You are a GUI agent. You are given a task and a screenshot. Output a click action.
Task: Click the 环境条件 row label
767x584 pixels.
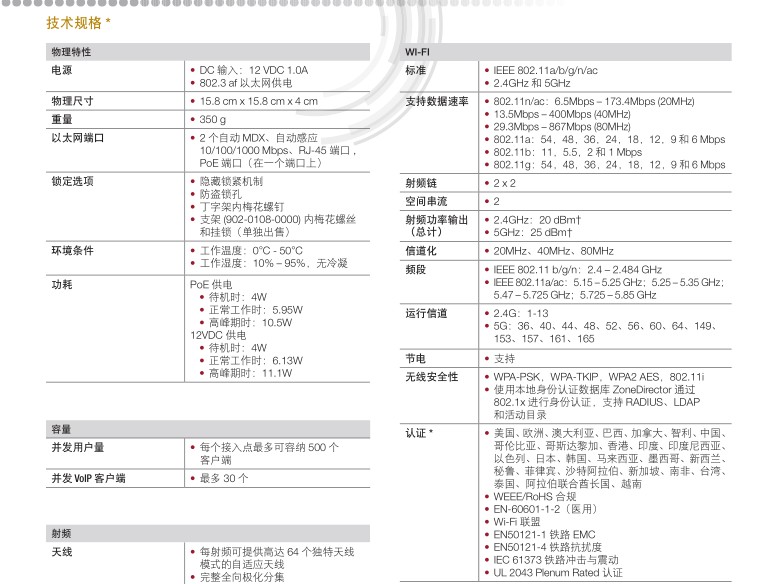click(72, 250)
